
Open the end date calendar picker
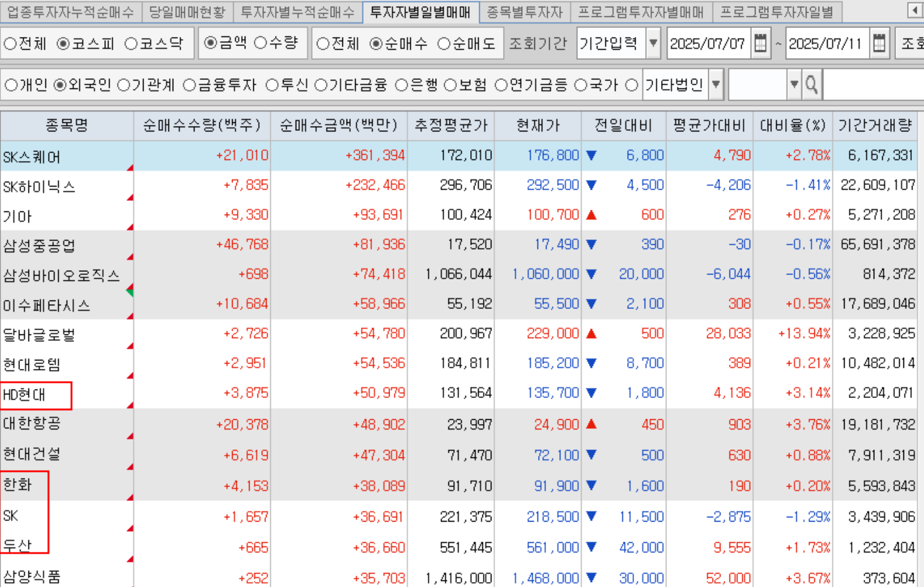[879, 44]
